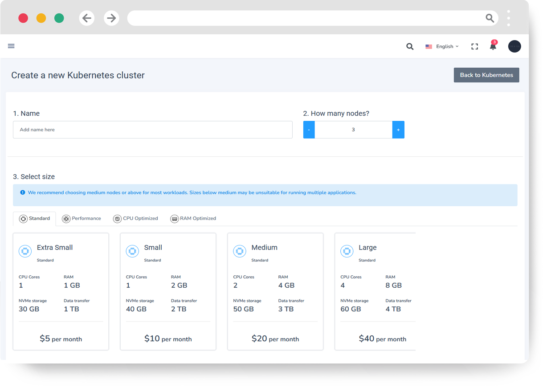543x392 pixels.
Task: Switch to the CPU Optimized tab
Action: [135, 218]
